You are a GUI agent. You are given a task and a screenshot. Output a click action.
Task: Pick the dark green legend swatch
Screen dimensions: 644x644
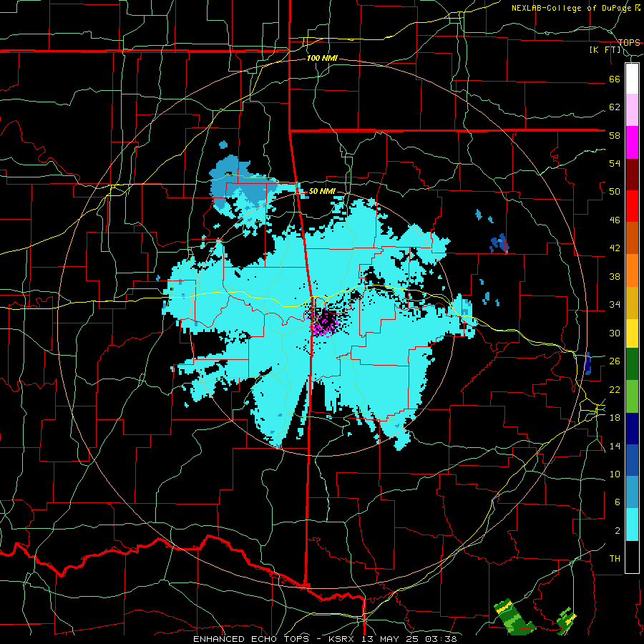632,364
